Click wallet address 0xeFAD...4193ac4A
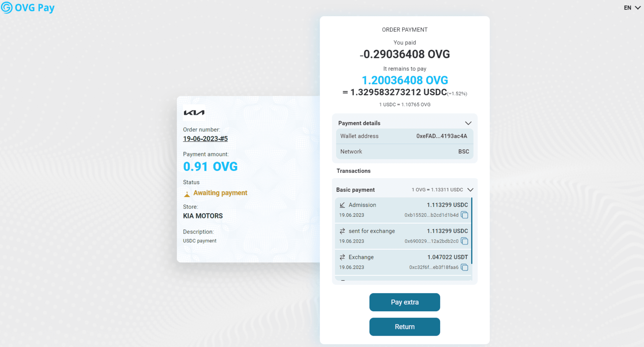The image size is (644, 347). click(x=442, y=136)
